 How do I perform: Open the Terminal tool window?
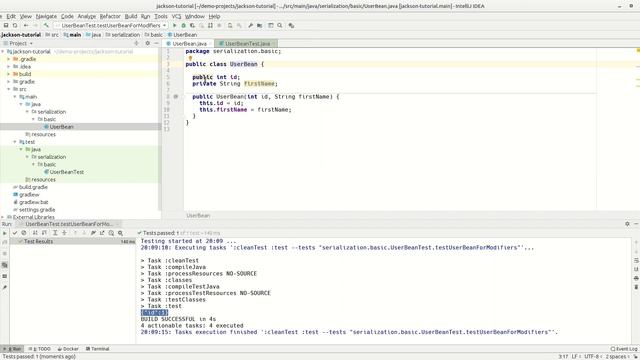coord(98,349)
